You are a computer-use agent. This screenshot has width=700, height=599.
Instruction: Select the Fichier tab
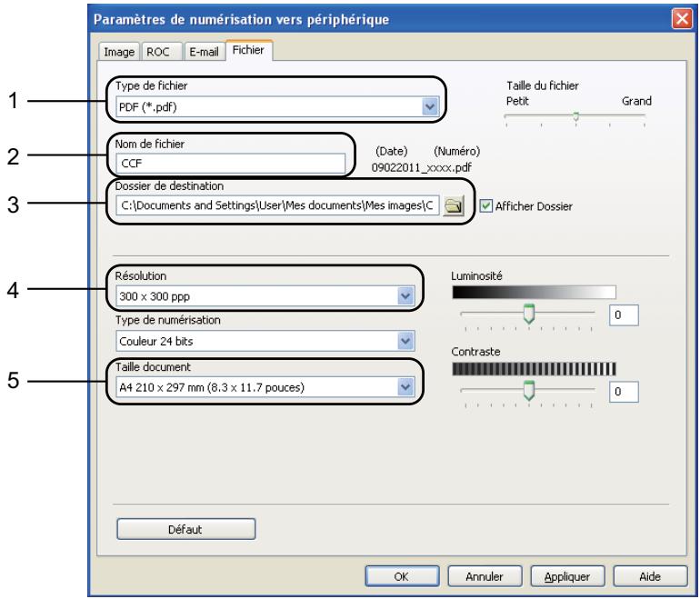(248, 50)
